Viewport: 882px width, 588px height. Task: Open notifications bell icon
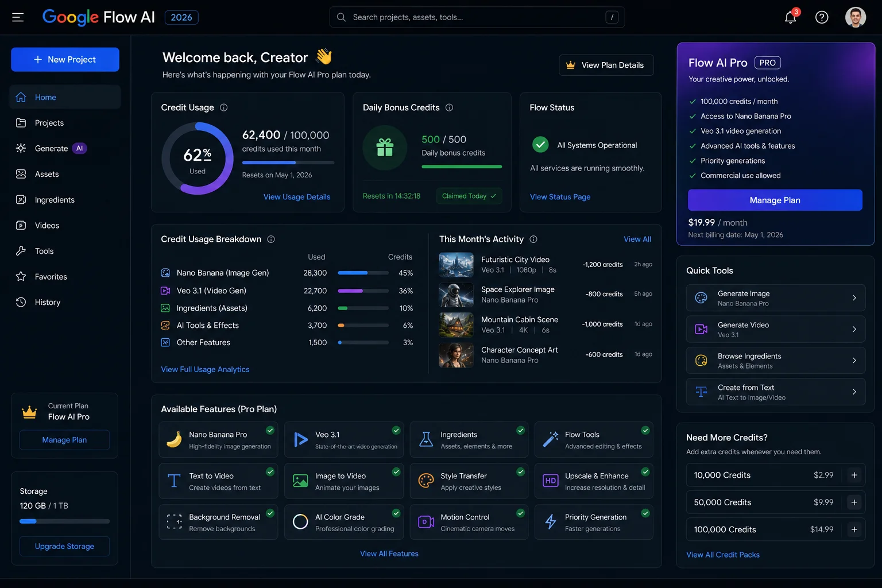pos(791,17)
